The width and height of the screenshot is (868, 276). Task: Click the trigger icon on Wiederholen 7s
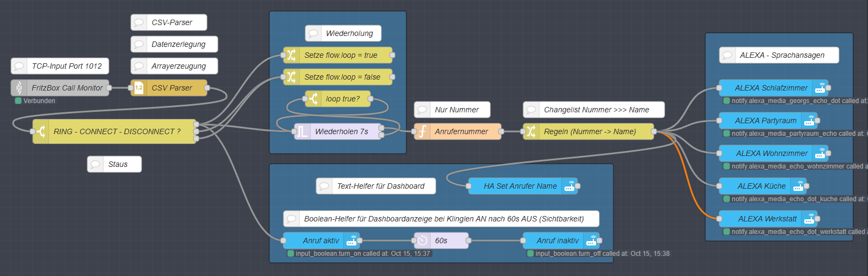[x=302, y=131]
